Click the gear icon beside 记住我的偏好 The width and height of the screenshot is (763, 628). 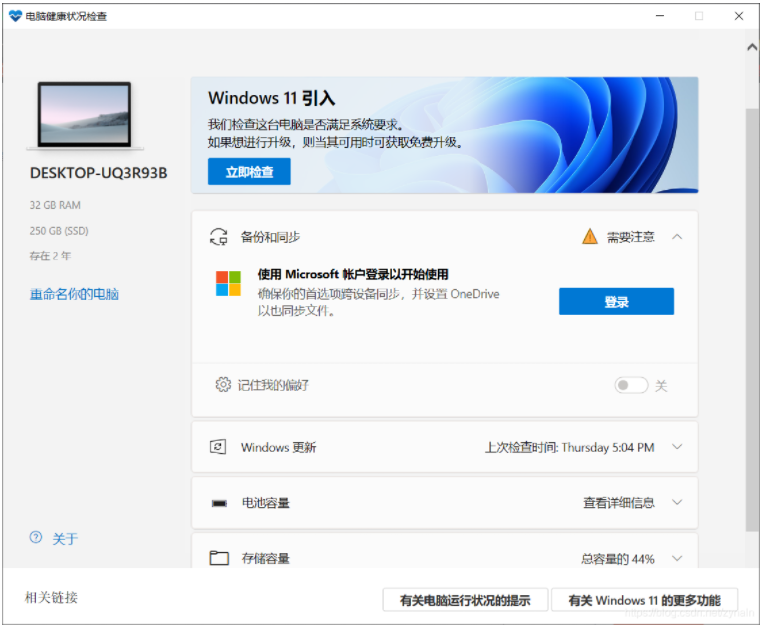pyautogui.click(x=223, y=385)
